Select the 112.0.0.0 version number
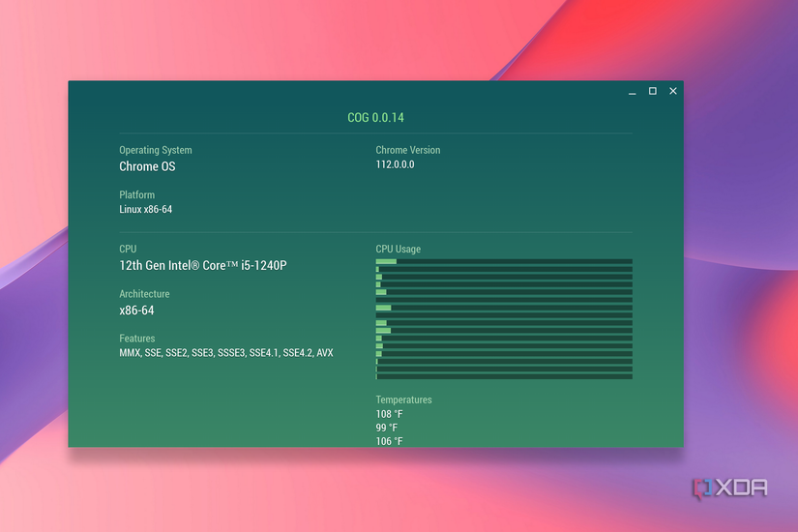Viewport: 798px width, 532px height. [x=395, y=164]
